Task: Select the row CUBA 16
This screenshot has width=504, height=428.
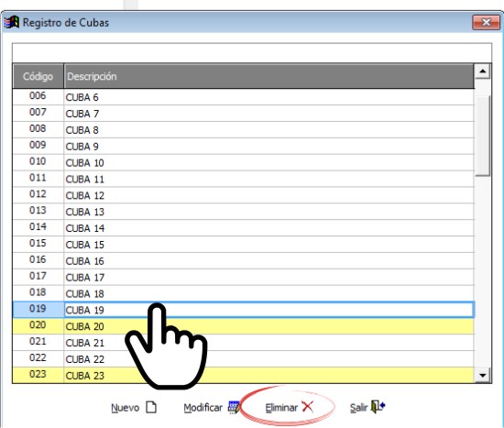Action: click(244, 261)
